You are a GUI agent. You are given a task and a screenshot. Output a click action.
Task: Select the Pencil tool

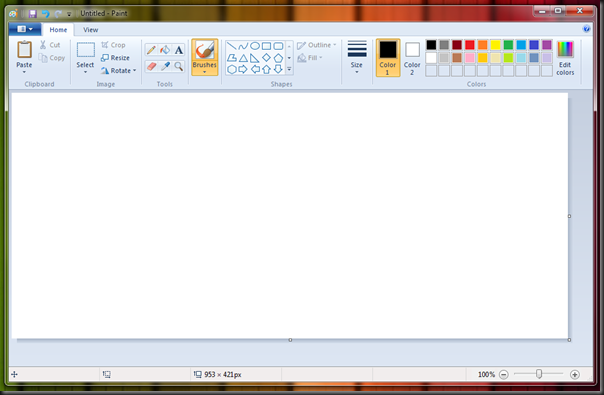tap(151, 50)
